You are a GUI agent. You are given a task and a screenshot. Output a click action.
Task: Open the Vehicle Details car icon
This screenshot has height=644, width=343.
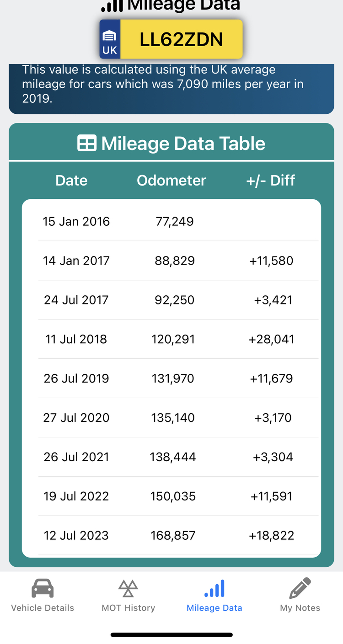coord(43,588)
